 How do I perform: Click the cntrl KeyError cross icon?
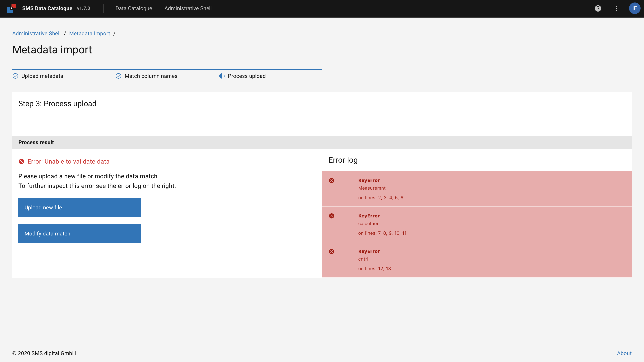[x=332, y=251]
